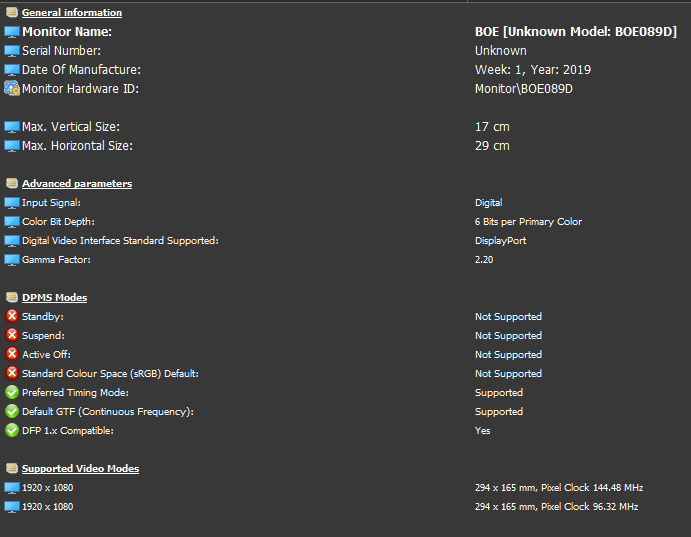Click green check icon for Preferred Timing Mode
The width and height of the screenshot is (691, 537).
12,392
